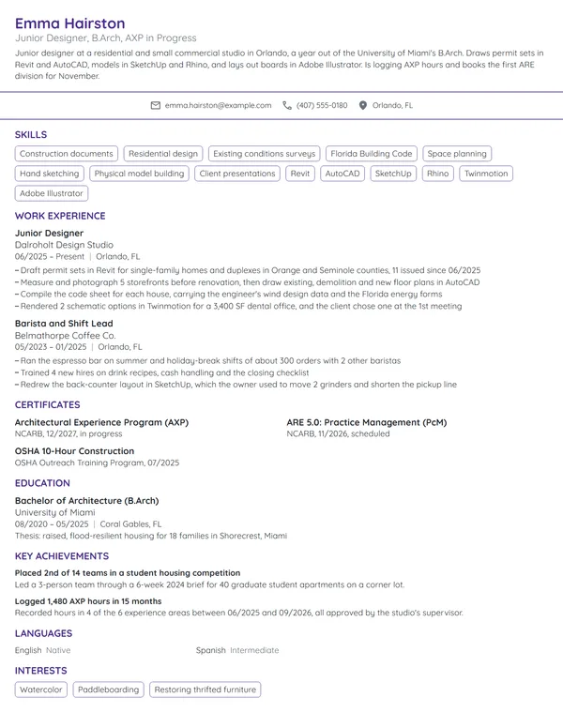This screenshot has height=728, width=563.
Task: Click Dalroholt Design Studio company name
Action: point(64,245)
